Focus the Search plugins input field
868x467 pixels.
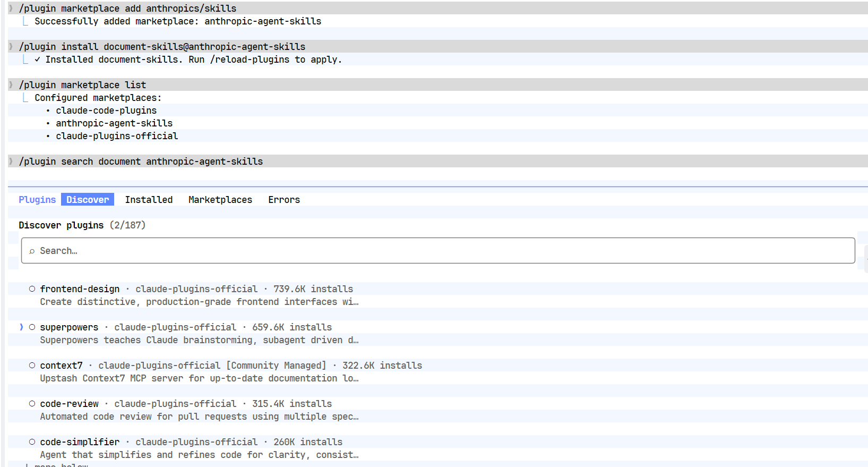click(438, 251)
